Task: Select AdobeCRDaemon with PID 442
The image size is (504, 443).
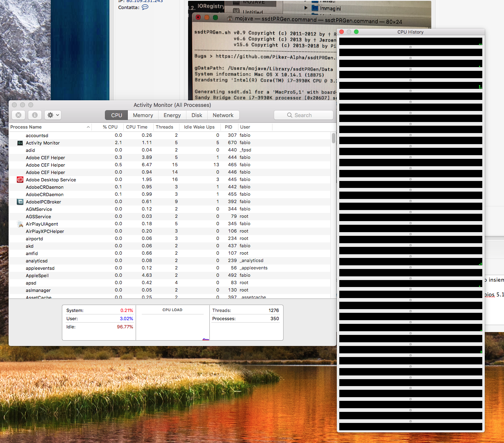Action: point(170,187)
